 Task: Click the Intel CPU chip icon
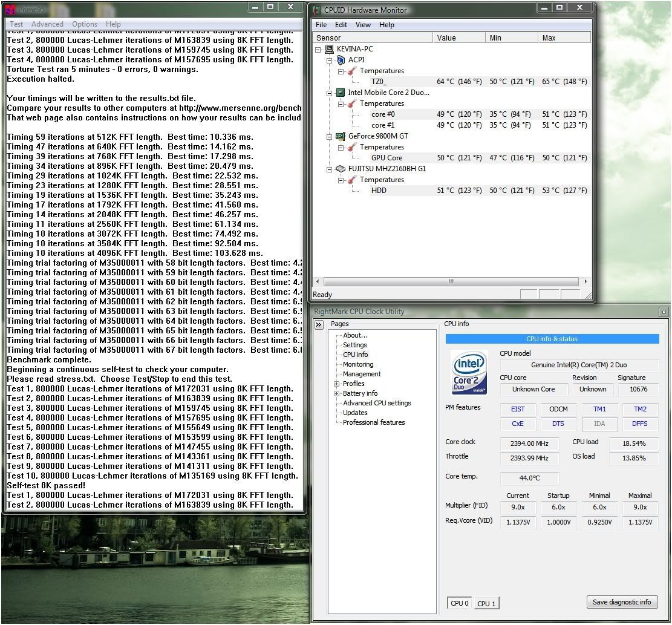(x=341, y=92)
